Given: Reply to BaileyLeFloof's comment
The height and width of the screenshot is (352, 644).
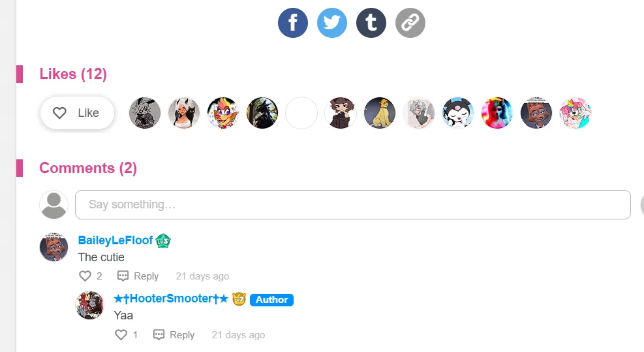Looking at the screenshot, I should [x=138, y=276].
